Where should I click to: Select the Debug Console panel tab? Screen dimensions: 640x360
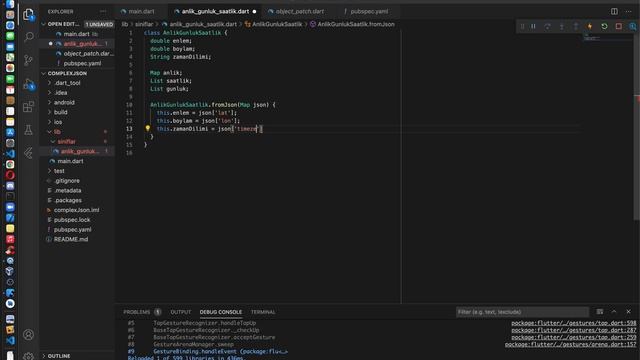(221, 312)
